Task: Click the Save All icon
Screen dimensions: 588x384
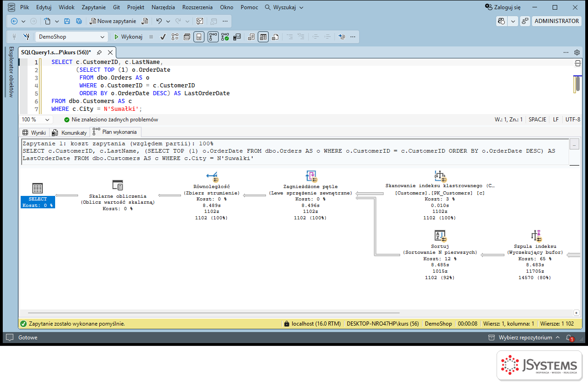Action: [79, 21]
